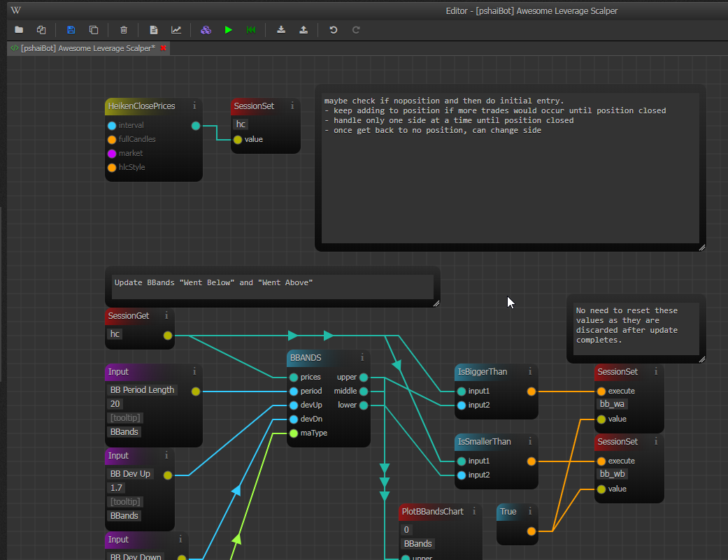This screenshot has width=728, height=560.
Task: Run the script with the green play button
Action: (229, 29)
